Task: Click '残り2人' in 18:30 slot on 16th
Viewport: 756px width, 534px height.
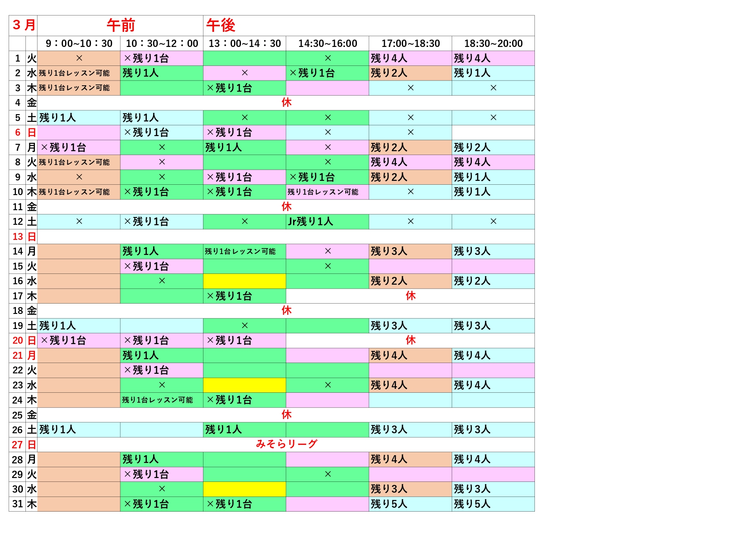Action: [472, 281]
